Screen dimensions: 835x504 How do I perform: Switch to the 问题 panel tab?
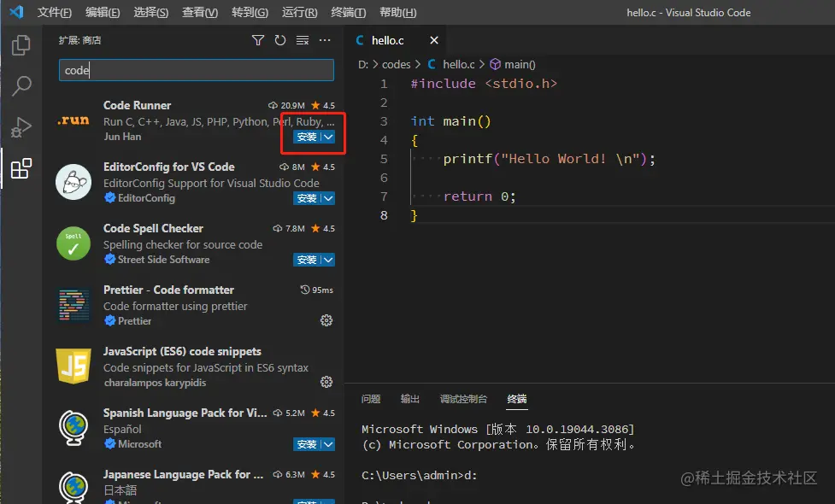click(x=371, y=399)
